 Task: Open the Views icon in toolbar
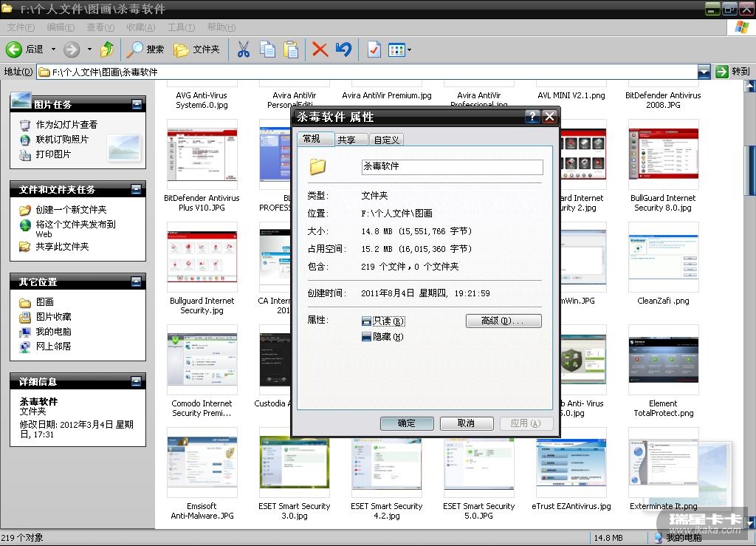[x=396, y=50]
